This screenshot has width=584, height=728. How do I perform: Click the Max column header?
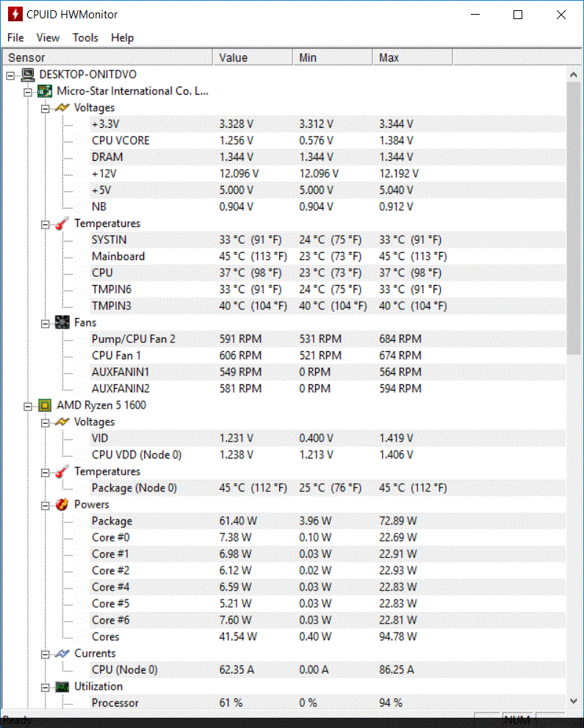tap(412, 57)
